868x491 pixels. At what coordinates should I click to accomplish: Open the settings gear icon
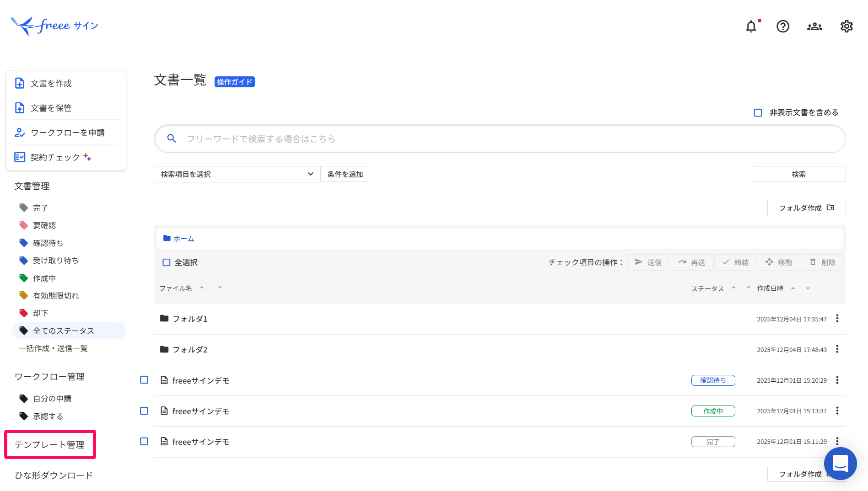click(846, 27)
